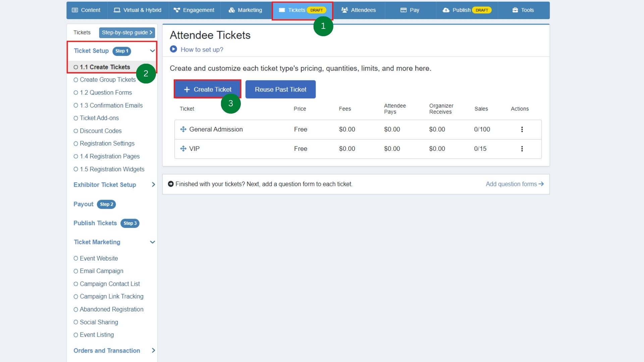Expand Exhibitor Ticket Setup chevron
The width and height of the screenshot is (644, 362).
[153, 185]
